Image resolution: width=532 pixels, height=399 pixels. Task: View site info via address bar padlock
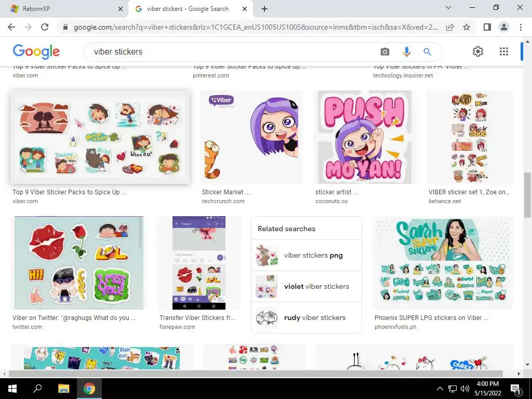click(65, 27)
